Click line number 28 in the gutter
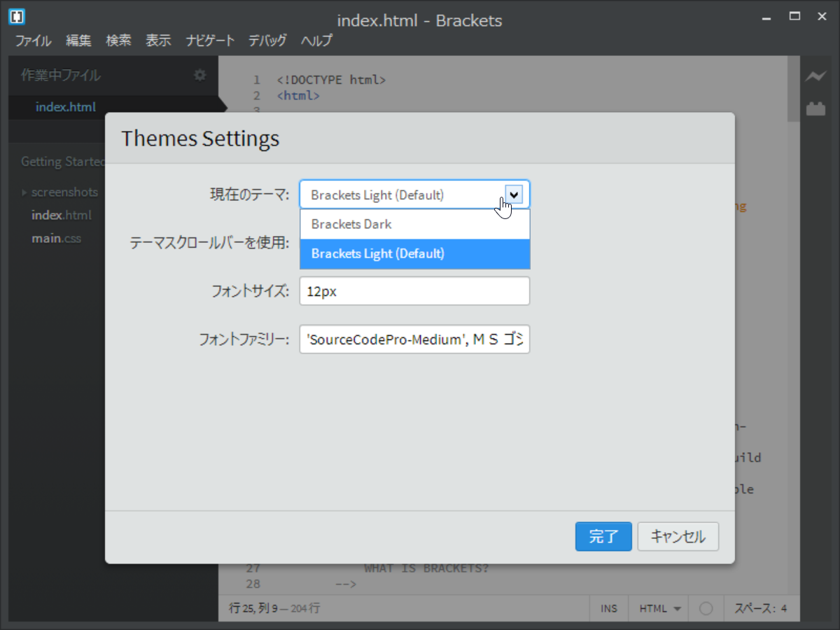 253,584
